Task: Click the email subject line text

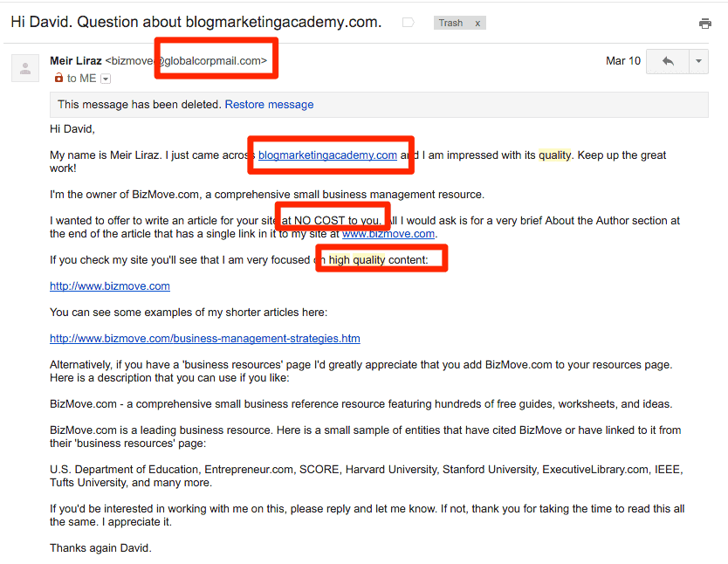Action: click(x=196, y=22)
